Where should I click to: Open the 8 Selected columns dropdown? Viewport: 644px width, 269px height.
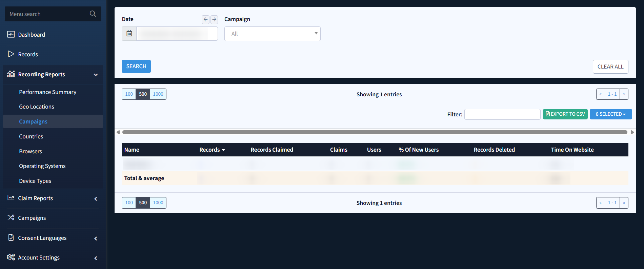point(610,114)
